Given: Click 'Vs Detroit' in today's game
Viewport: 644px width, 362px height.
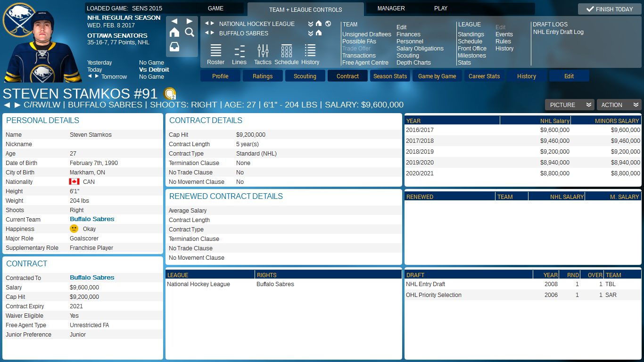Looking at the screenshot, I should click(154, 70).
